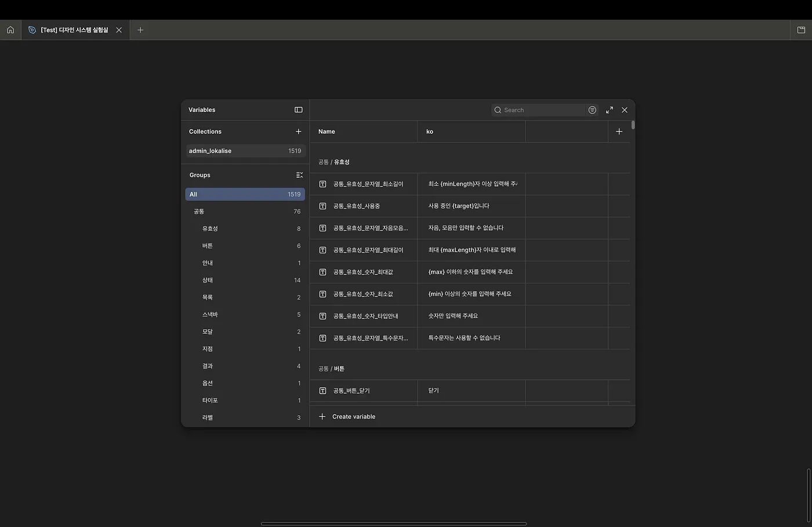Edit value {max} 이하의 숫자를 입력해 주세요

tap(470, 272)
